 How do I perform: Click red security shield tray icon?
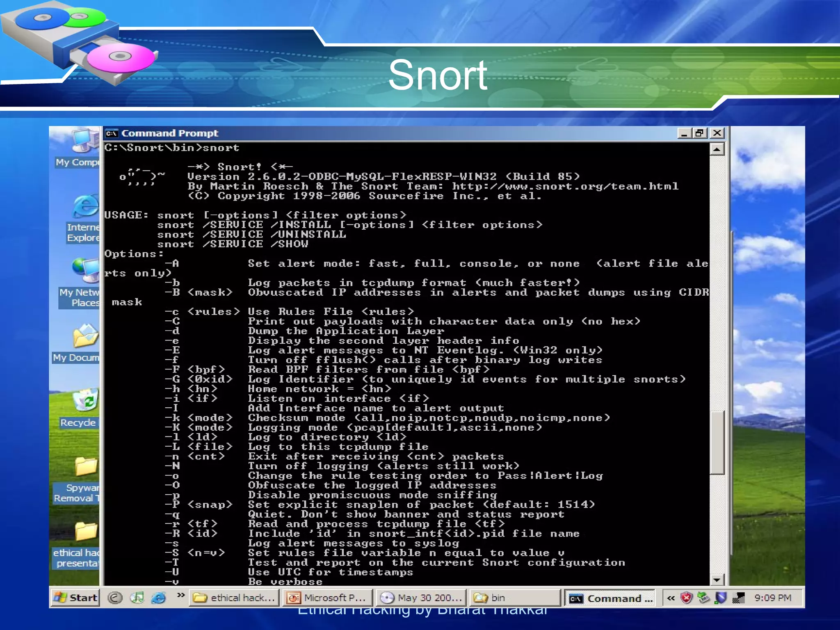686,598
